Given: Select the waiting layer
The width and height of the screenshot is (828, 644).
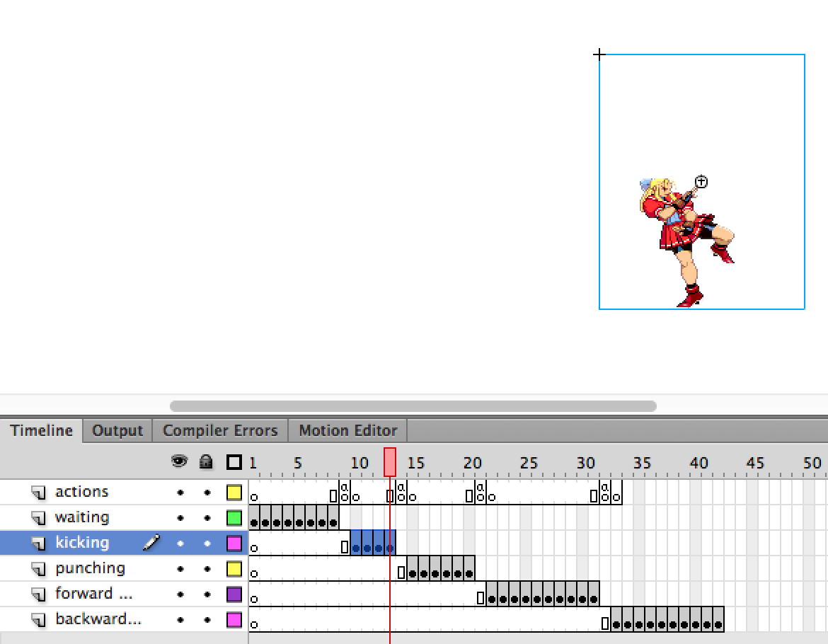Looking at the screenshot, I should 82,517.
